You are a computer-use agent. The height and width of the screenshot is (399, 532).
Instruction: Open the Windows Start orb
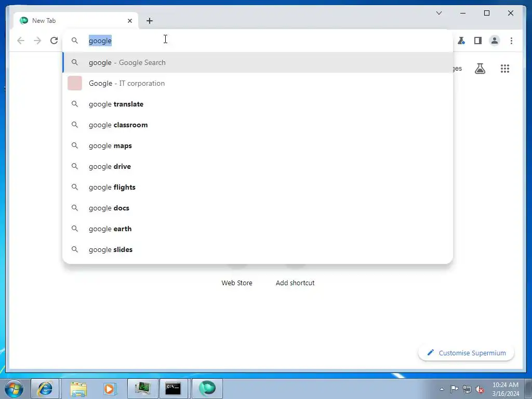(14, 389)
